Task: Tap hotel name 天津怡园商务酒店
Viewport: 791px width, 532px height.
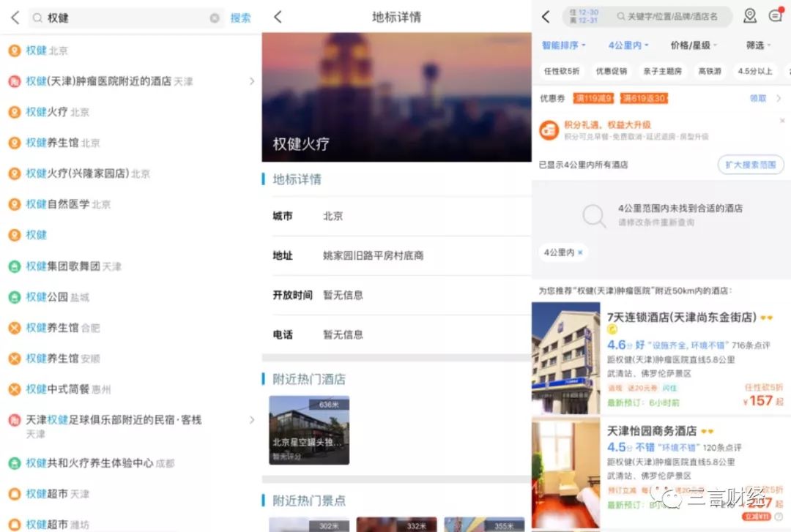Action: 651,431
